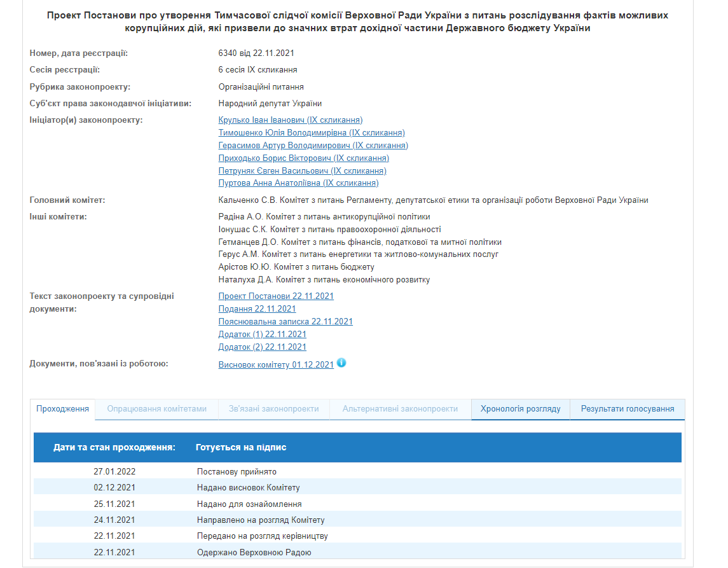Click row Постанову прийнято
This screenshot has height=568, width=728.
(x=357, y=471)
